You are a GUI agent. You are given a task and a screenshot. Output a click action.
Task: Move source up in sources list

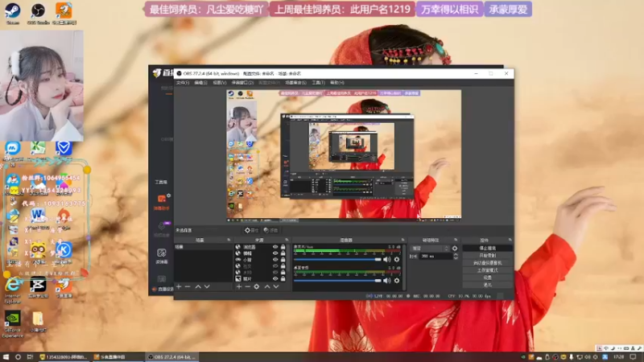(267, 286)
